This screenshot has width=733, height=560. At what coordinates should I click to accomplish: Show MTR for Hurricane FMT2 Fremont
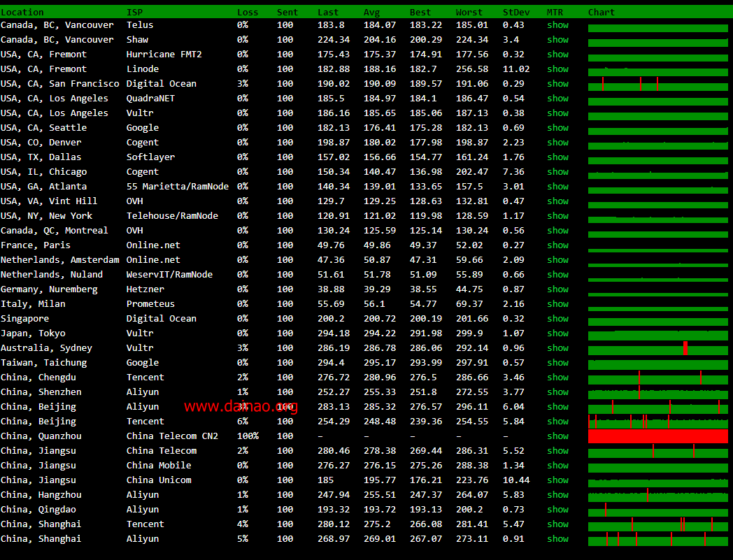[x=557, y=55]
